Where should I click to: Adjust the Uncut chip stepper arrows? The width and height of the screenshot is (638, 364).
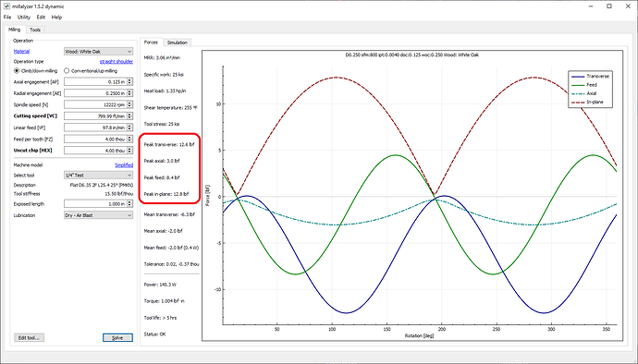[x=129, y=151]
